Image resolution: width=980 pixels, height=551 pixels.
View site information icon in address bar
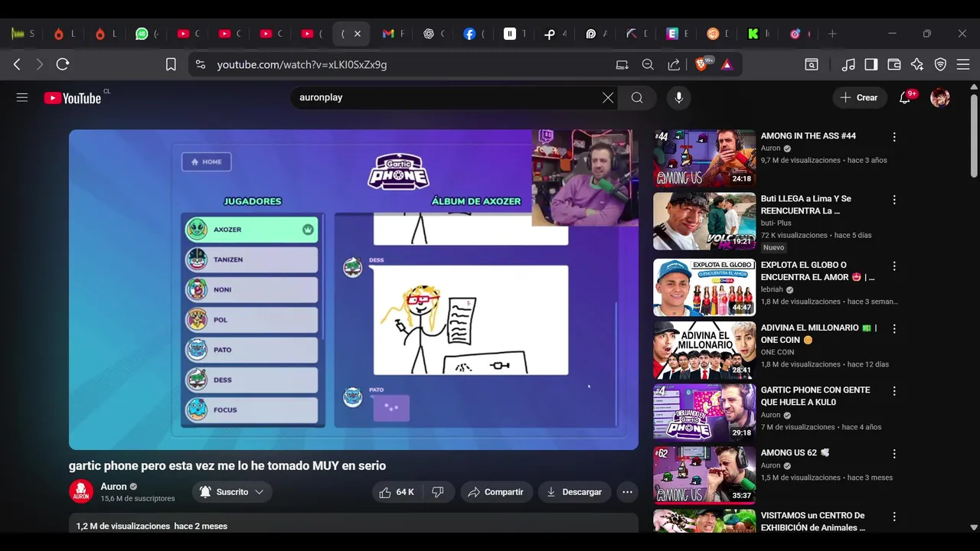201,64
